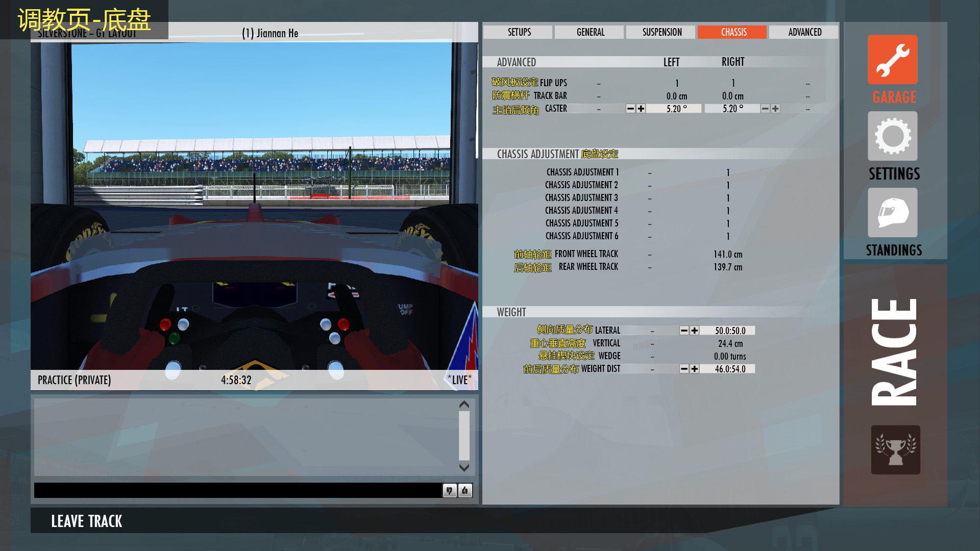Click Chassis Adjustment 1 row

click(x=638, y=172)
